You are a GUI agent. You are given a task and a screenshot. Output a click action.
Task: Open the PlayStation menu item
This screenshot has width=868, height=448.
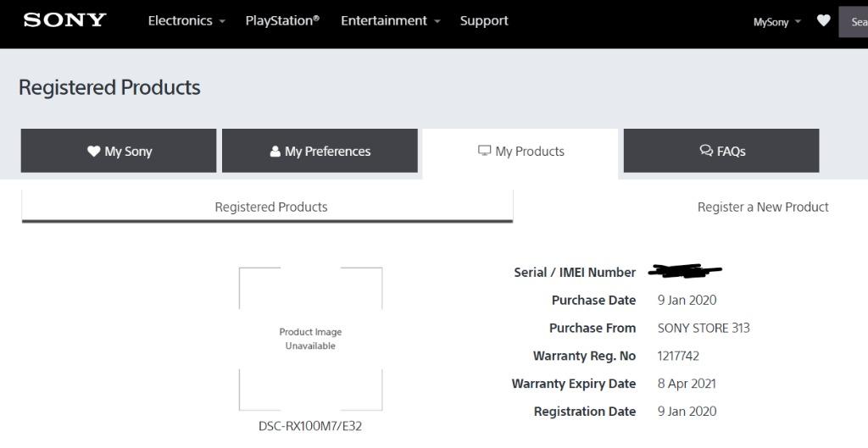point(282,21)
